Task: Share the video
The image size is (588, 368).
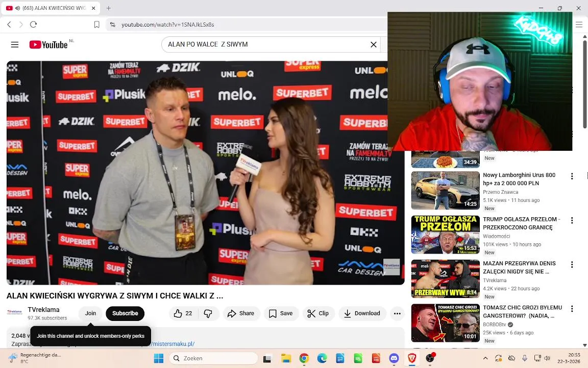Action: pos(241,313)
